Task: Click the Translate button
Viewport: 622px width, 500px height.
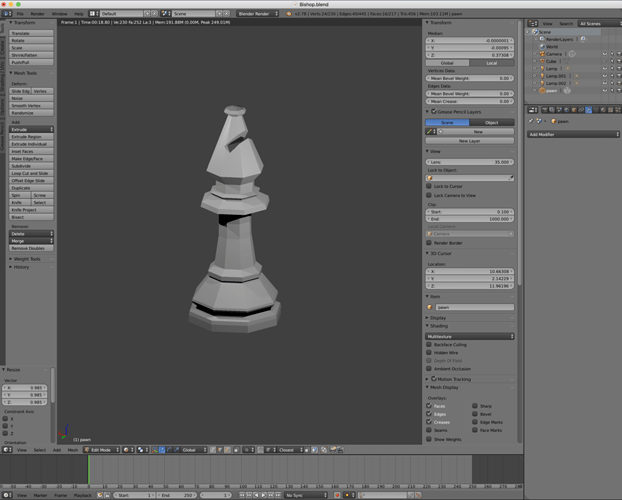Action: (31, 33)
